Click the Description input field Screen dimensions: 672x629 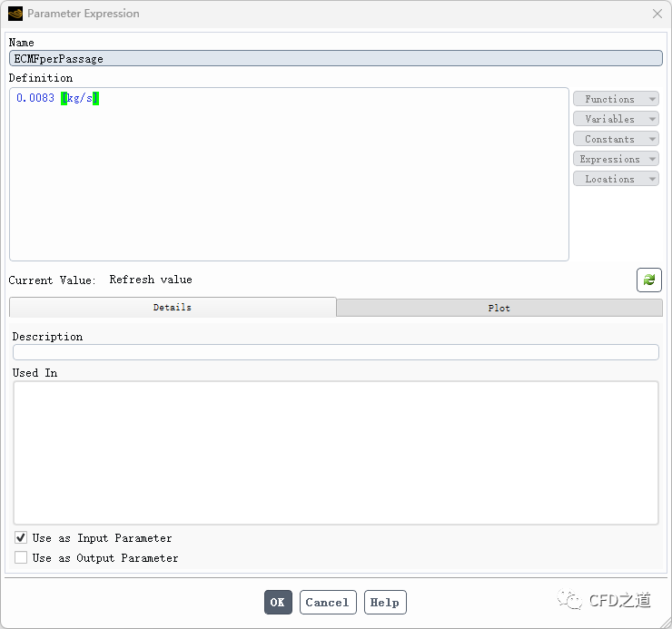coord(336,352)
